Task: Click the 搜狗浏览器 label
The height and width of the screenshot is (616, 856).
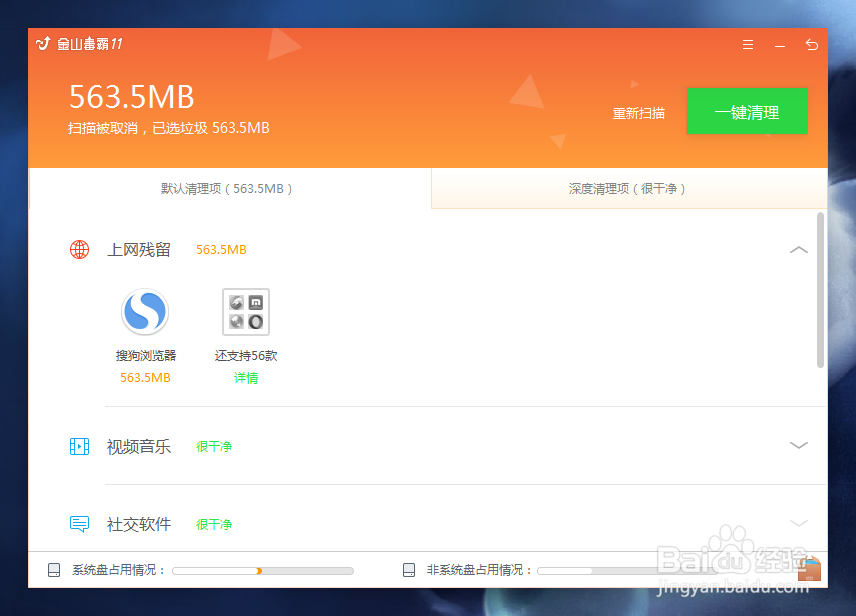Action: [146, 356]
